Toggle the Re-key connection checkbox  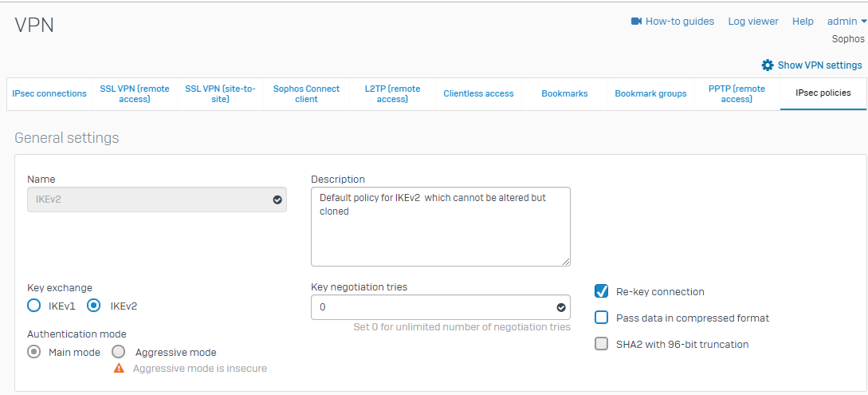(602, 292)
